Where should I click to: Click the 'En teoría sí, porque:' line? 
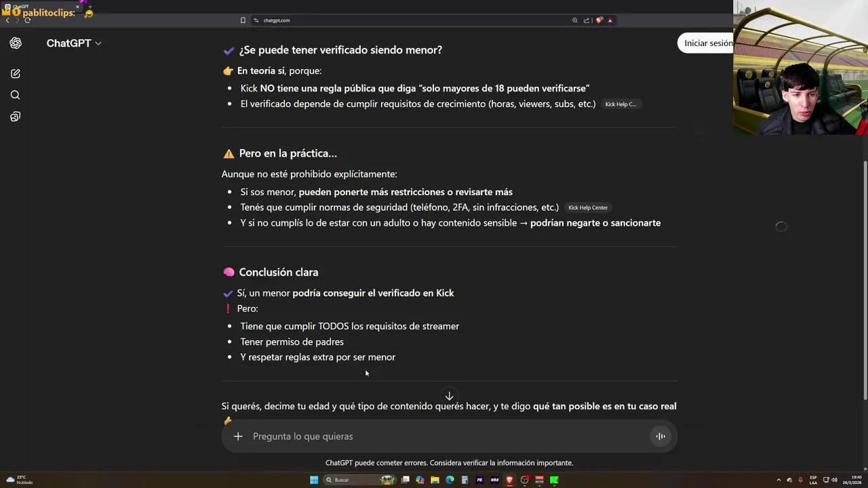(279, 70)
